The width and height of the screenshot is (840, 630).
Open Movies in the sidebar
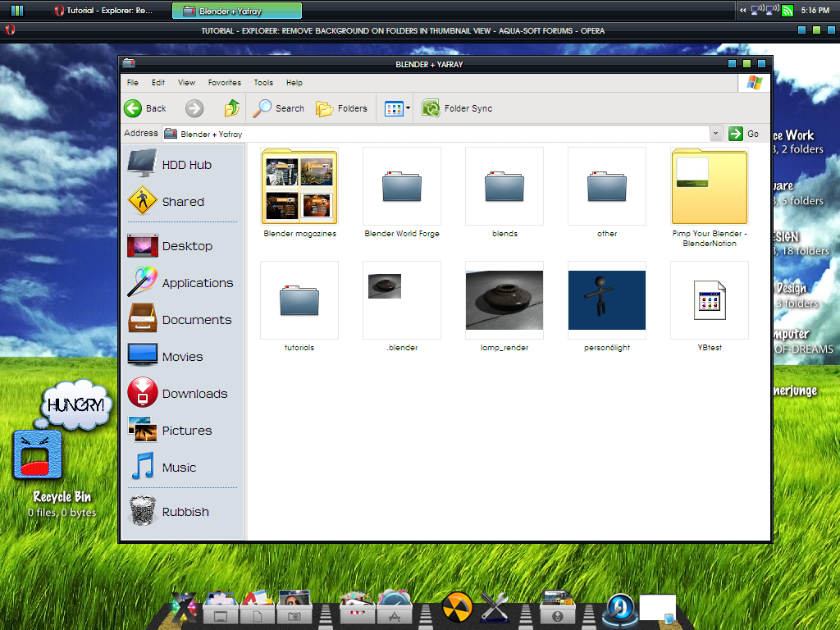coord(166,357)
